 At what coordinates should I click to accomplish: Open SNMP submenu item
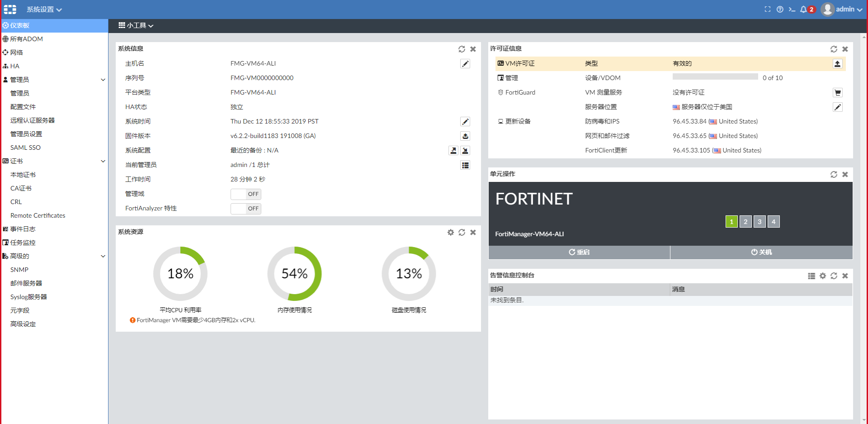(19, 270)
